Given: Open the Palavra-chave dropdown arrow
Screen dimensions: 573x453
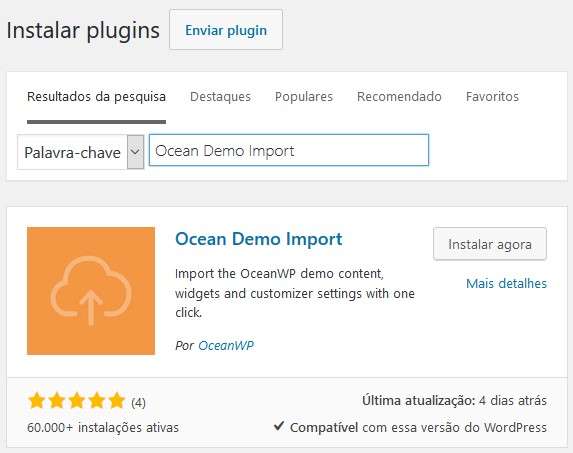Looking at the screenshot, I should coord(135,152).
